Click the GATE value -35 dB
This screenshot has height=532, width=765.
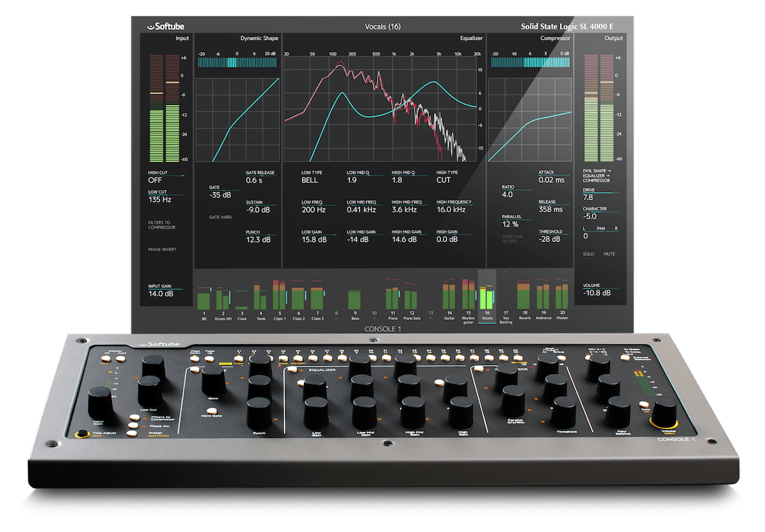220,195
